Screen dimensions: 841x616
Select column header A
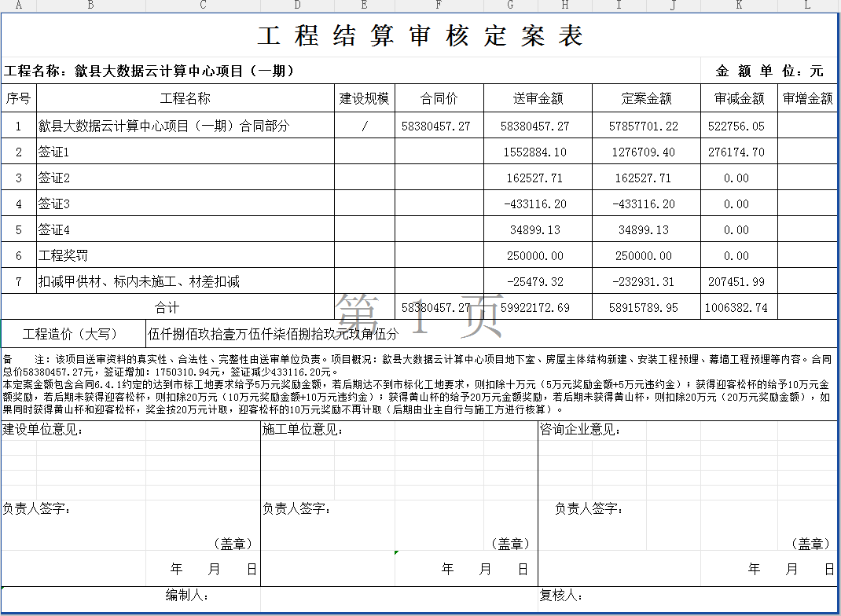19,5
